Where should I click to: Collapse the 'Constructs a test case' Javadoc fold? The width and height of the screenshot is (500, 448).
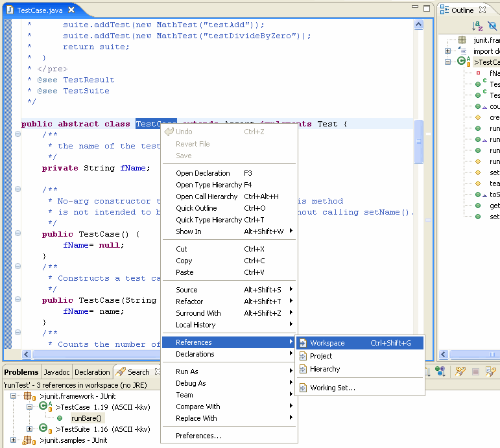coord(18,266)
